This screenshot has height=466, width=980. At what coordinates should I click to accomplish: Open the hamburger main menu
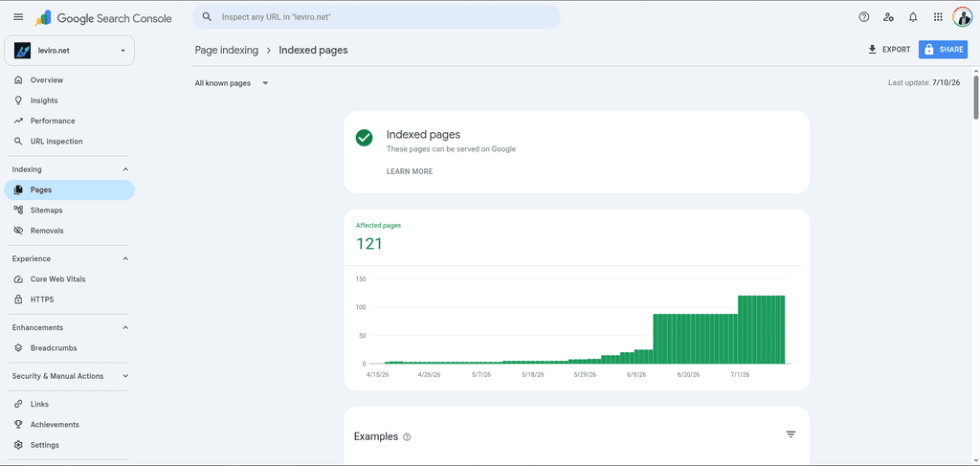point(18,17)
